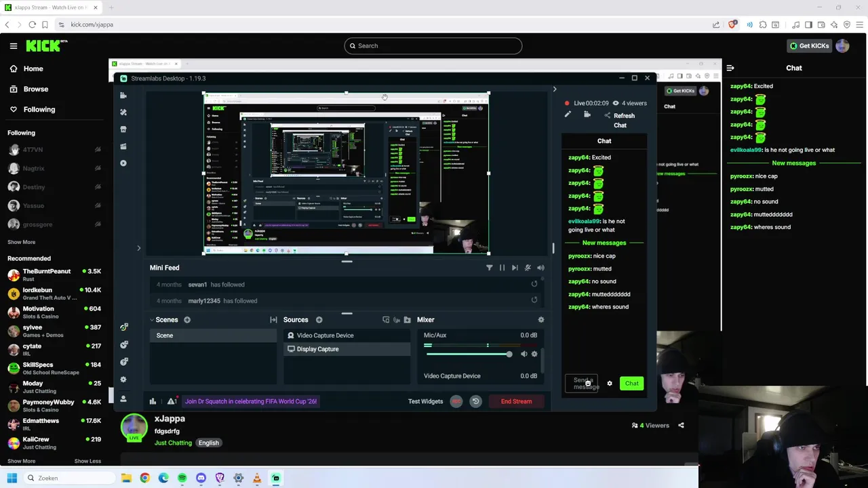
Task: Click Get KICKs button
Action: pos(809,46)
